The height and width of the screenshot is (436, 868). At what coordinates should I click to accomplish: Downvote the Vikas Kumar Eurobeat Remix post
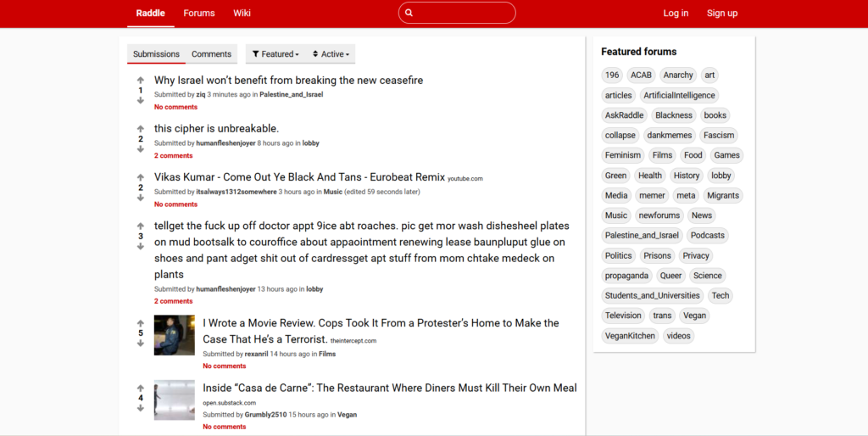click(x=141, y=198)
